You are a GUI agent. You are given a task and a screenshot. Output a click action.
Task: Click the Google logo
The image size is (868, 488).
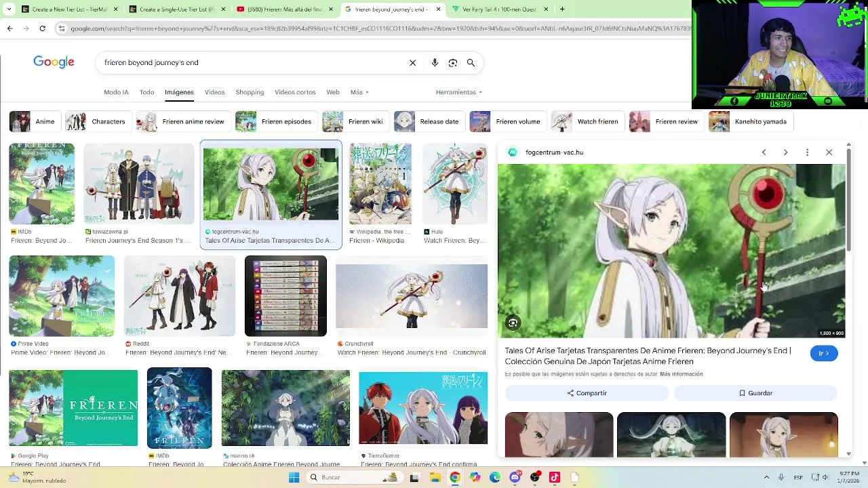point(54,62)
